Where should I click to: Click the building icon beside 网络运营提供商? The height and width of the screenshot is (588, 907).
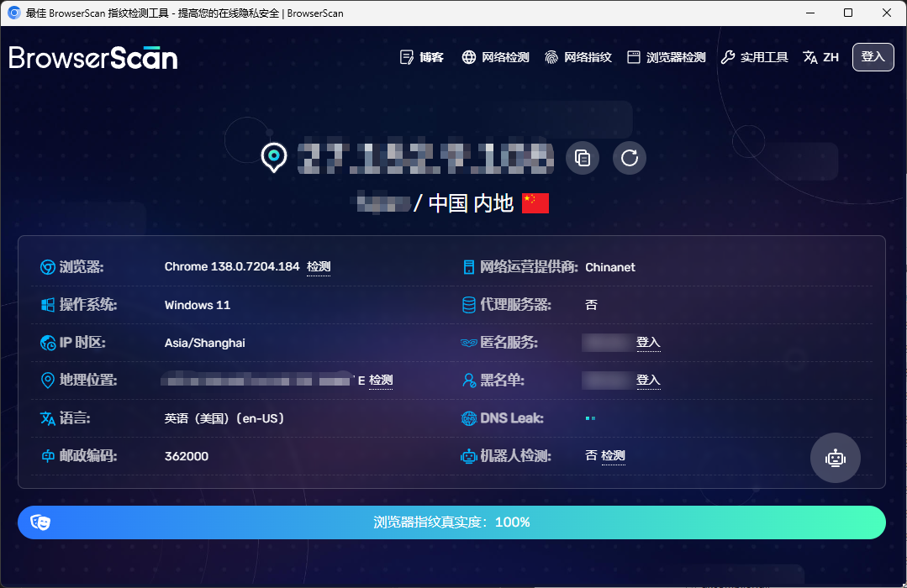click(x=468, y=267)
